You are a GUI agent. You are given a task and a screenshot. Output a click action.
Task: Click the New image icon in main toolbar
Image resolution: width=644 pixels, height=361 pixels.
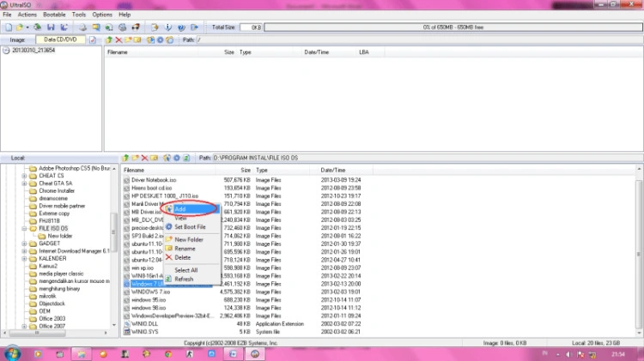(x=9, y=27)
